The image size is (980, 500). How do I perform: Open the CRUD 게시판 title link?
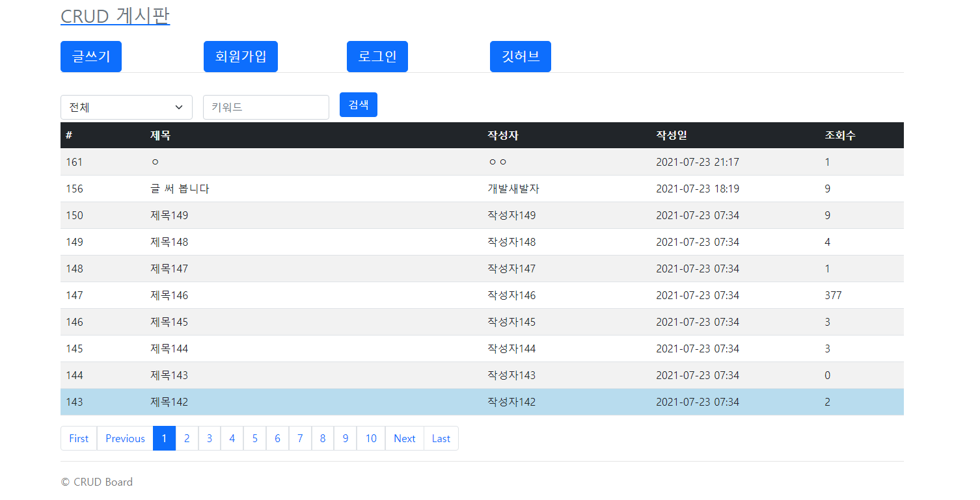point(115,16)
